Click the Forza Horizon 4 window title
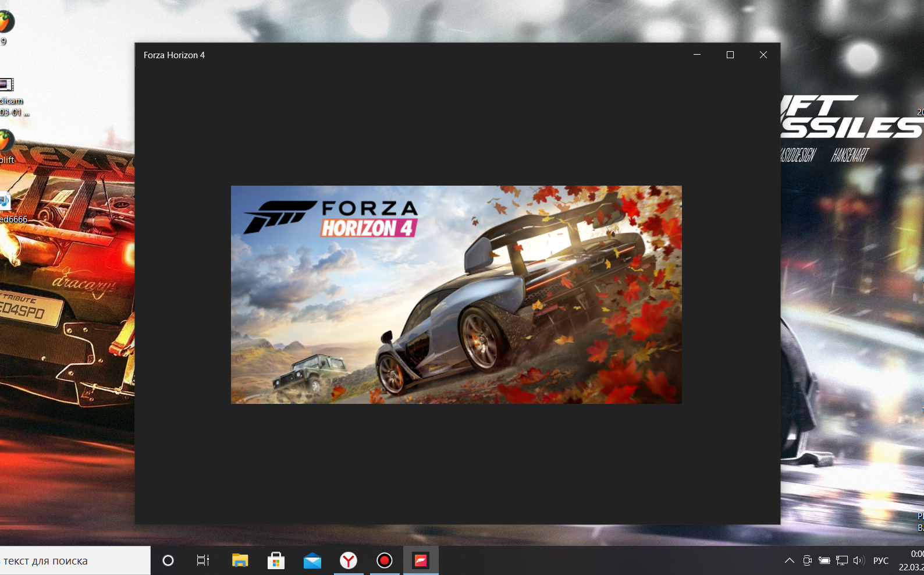 coord(174,55)
